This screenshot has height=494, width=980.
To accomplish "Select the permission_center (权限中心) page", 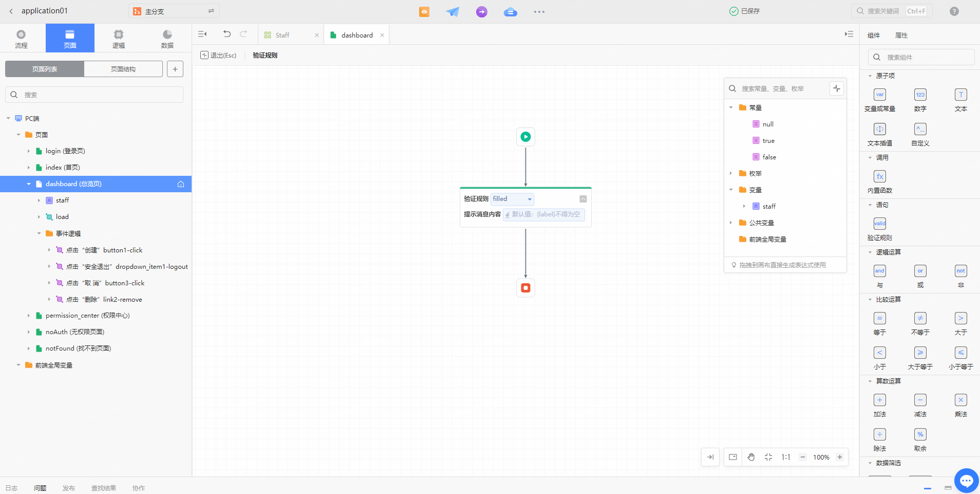I will tap(87, 316).
